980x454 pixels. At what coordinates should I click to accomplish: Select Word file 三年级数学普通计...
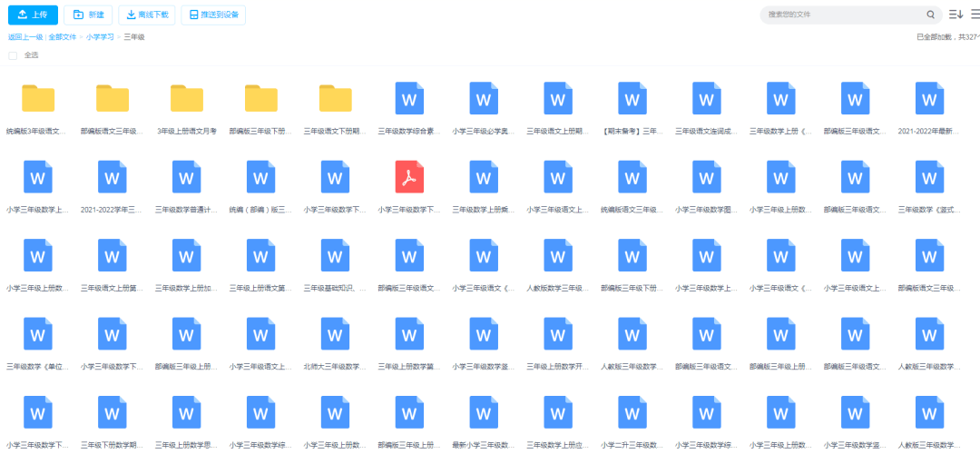(187, 177)
